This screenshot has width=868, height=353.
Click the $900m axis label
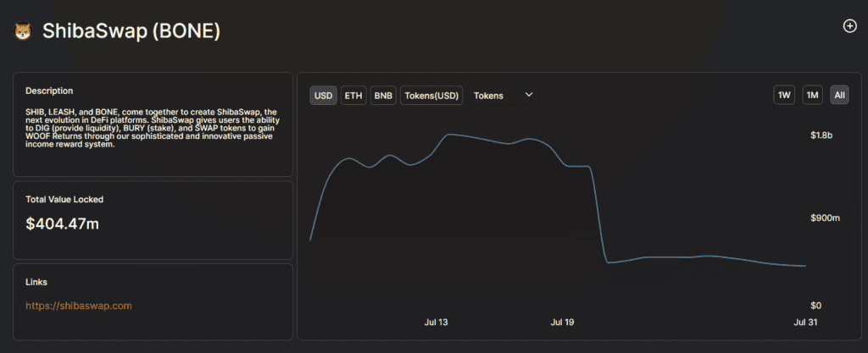(x=825, y=218)
